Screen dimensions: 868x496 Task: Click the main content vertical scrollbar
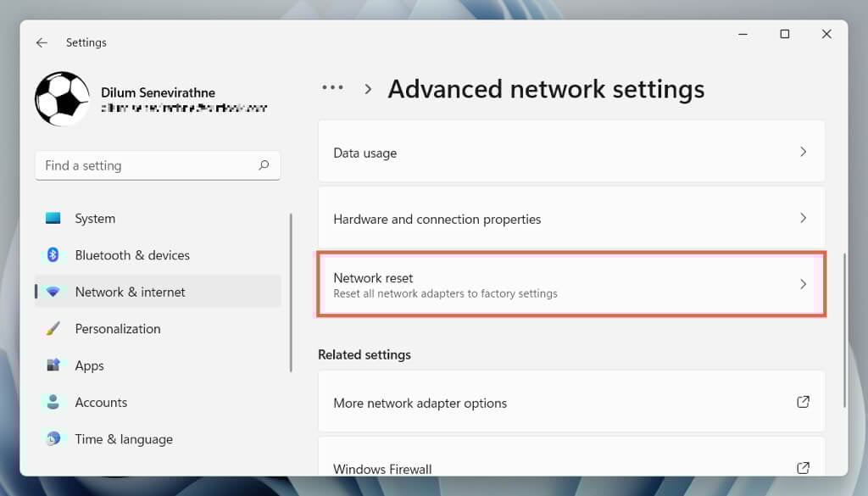click(x=844, y=331)
